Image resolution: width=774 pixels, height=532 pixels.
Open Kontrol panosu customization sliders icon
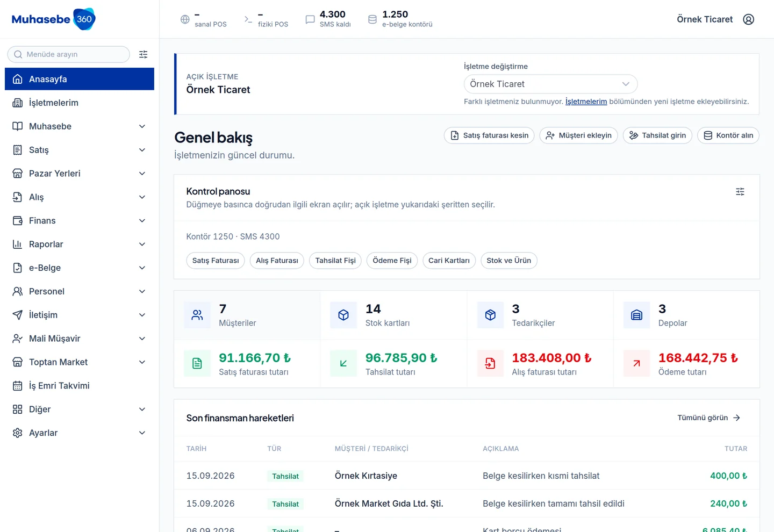(x=740, y=192)
